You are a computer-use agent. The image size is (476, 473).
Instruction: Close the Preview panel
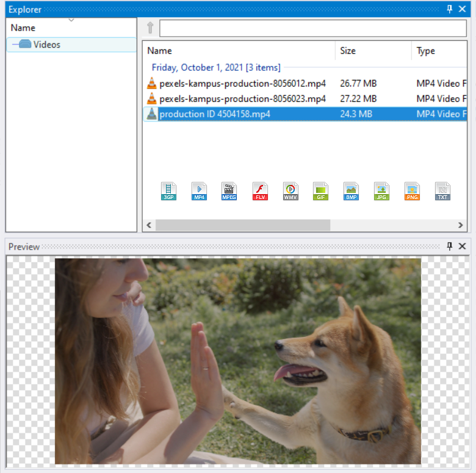coord(462,246)
